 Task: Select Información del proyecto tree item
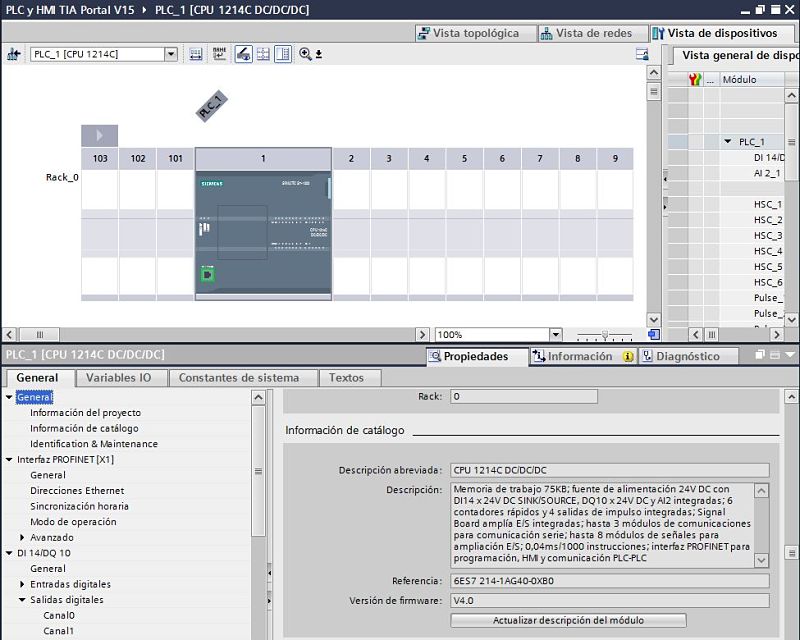85,412
